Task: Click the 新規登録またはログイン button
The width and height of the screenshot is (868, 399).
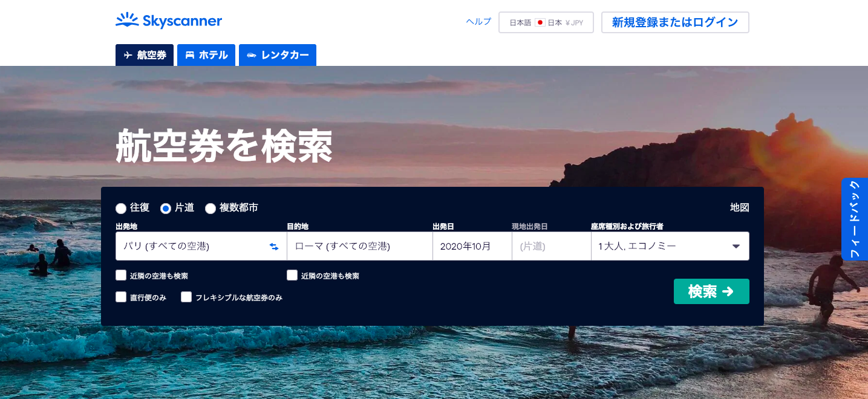Action: [675, 22]
